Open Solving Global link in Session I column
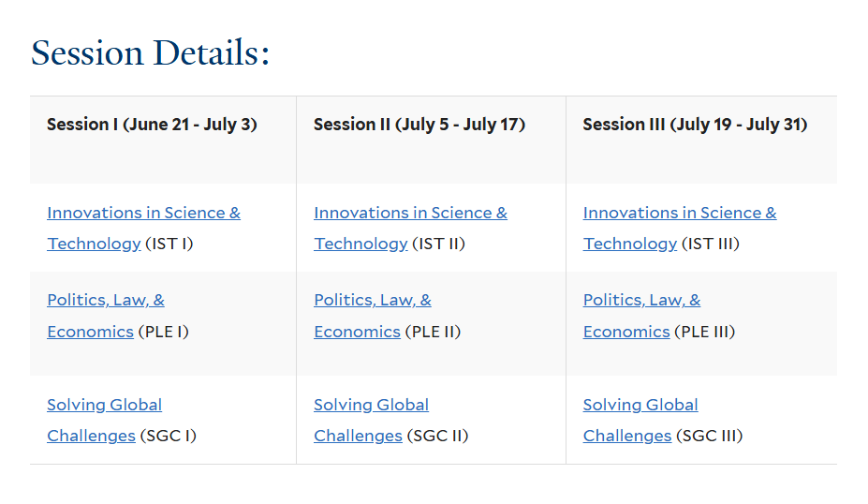This screenshot has width=868, height=504. 104,405
